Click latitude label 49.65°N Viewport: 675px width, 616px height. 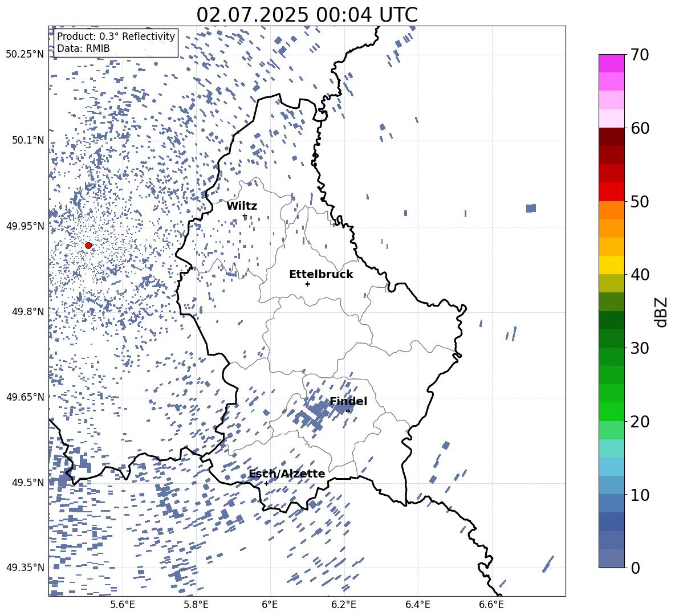click(x=25, y=397)
